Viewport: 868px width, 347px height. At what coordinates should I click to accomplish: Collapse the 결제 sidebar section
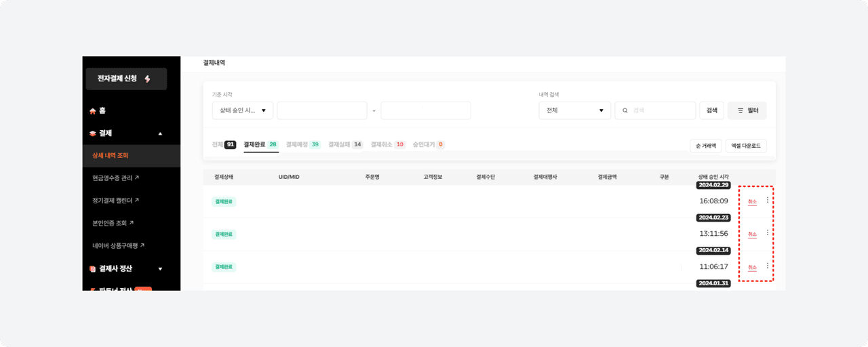click(160, 134)
